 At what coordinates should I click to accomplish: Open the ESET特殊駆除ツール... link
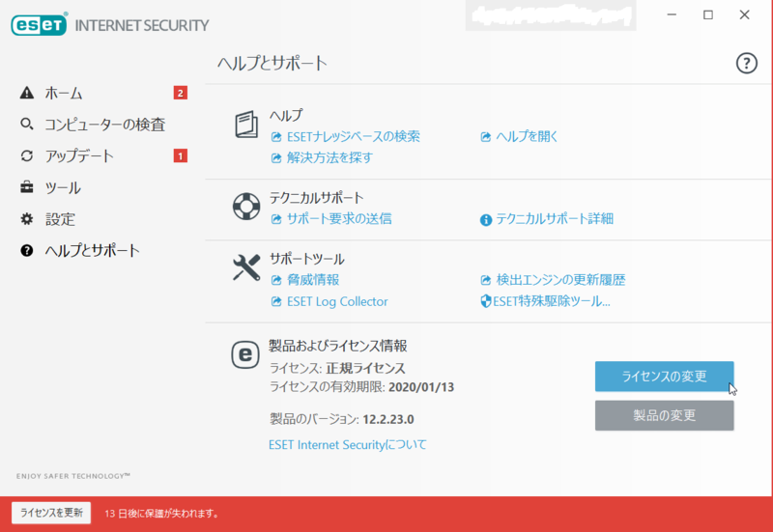552,301
